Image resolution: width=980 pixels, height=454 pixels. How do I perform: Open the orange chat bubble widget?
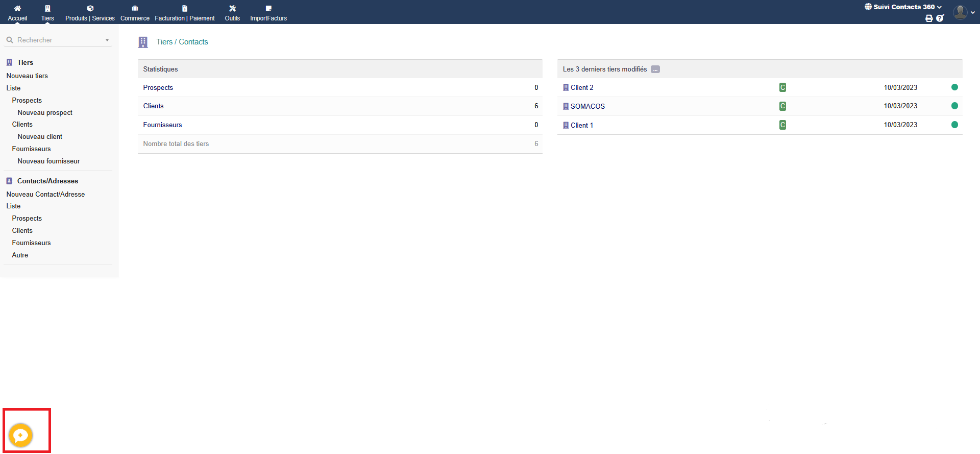tap(21, 435)
